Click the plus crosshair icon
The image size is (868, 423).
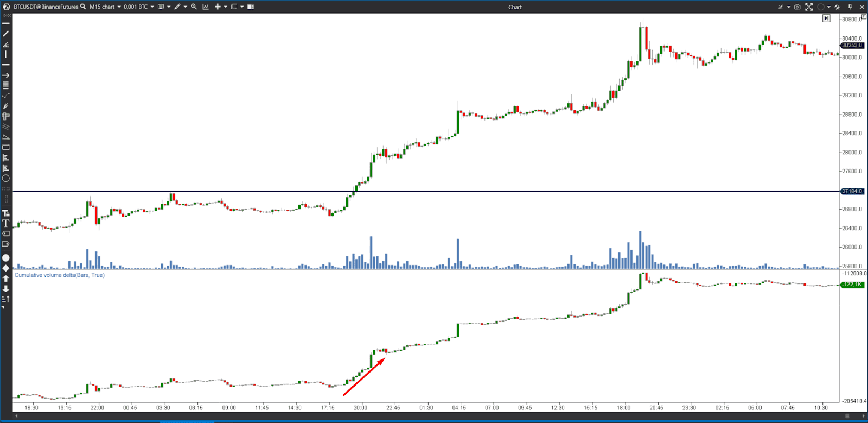click(218, 7)
